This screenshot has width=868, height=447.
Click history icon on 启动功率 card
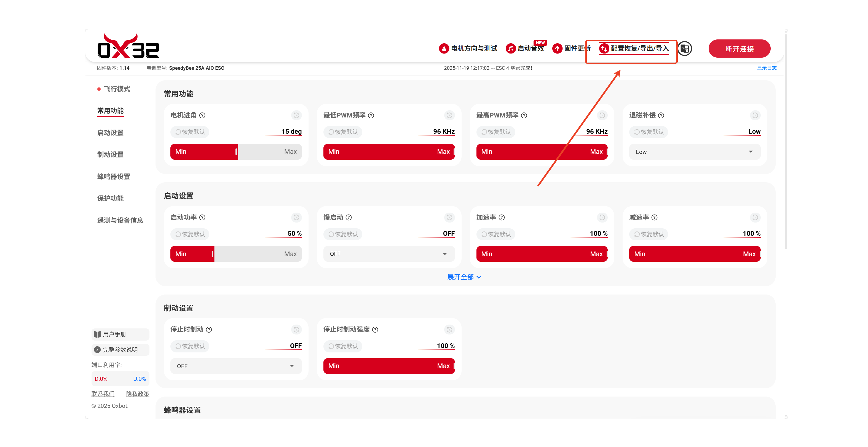coord(296,217)
